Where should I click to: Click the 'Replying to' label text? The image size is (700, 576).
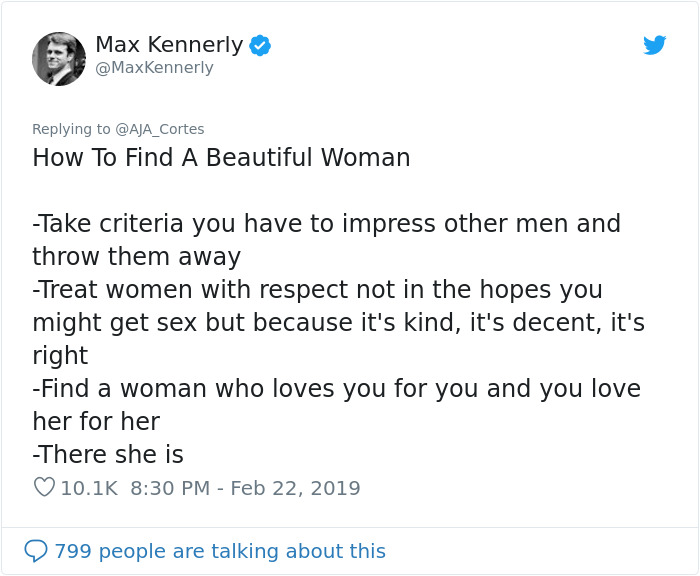71,129
